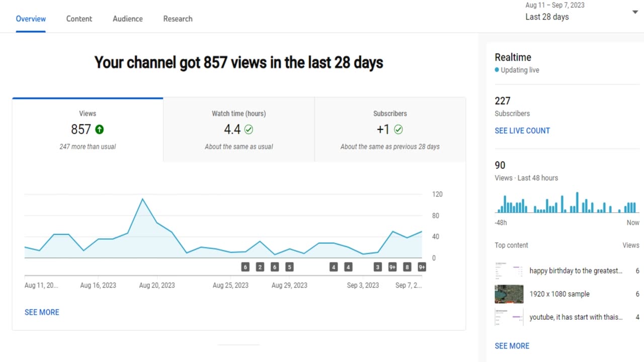Image resolution: width=644 pixels, height=362 pixels.
Task: Click SEE MORE in the Realtime panel
Action: tap(512, 346)
